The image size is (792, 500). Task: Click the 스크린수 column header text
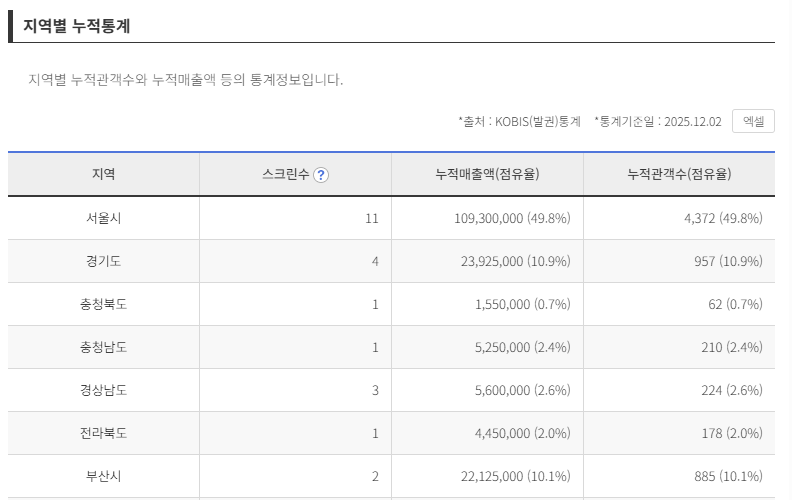[285, 175]
